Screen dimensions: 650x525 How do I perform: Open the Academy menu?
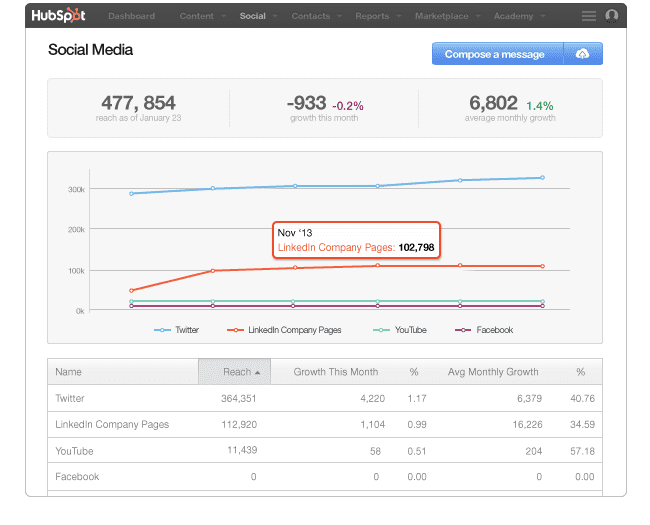coord(513,16)
